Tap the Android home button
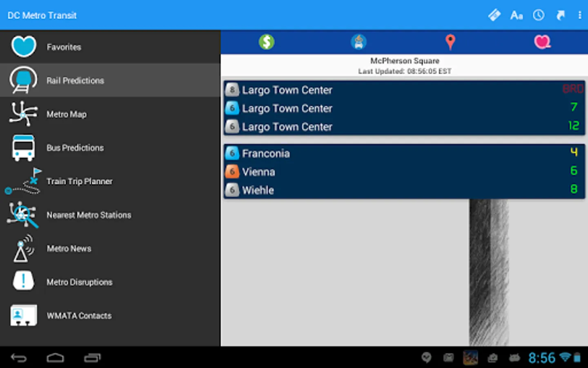 coord(55,358)
